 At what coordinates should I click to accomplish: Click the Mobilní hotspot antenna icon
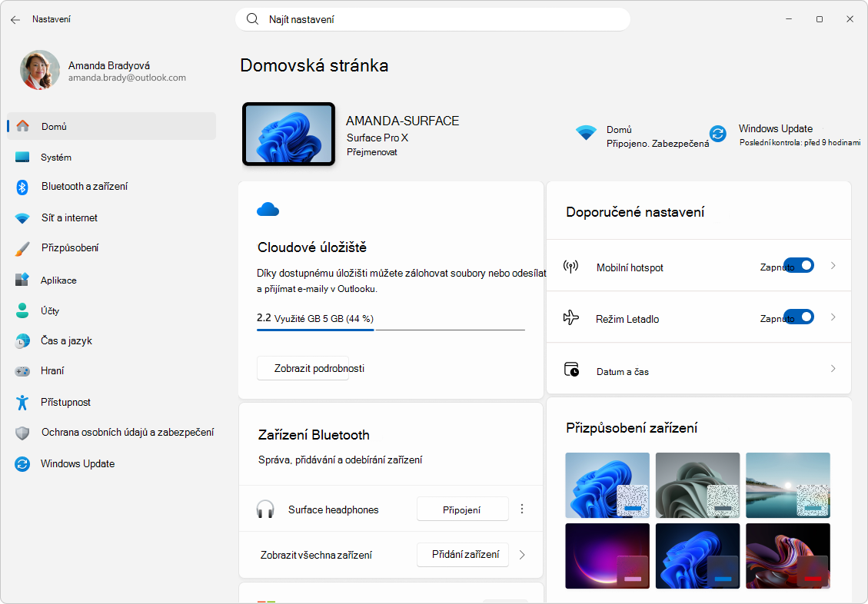tap(570, 267)
